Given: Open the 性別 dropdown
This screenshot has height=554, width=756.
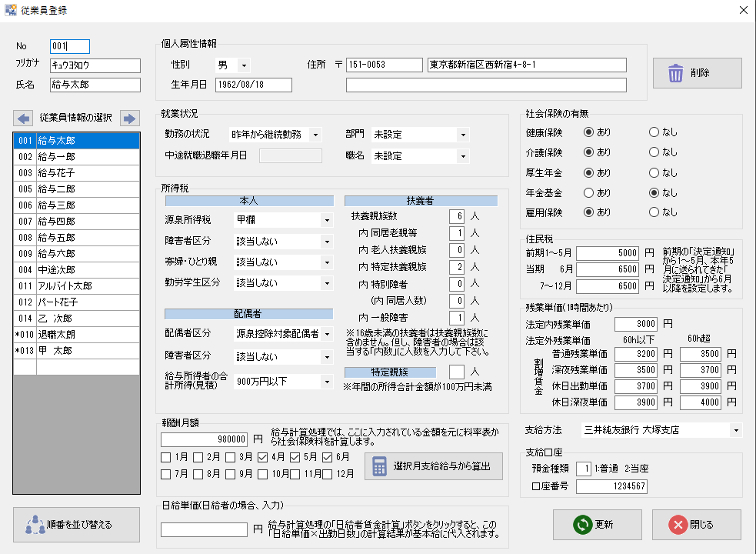Looking at the screenshot, I should coord(244,65).
